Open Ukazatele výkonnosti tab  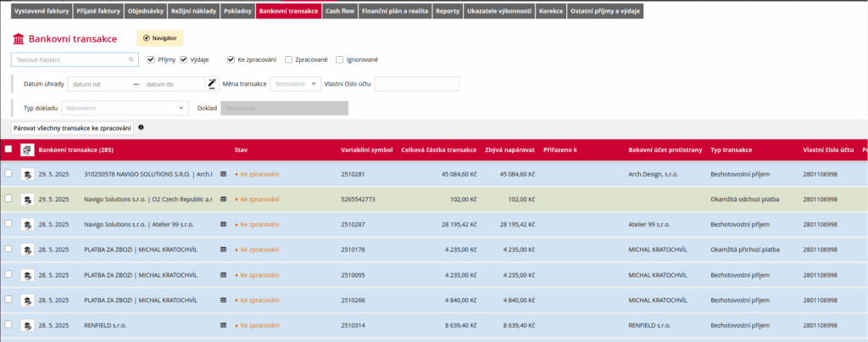pos(499,11)
